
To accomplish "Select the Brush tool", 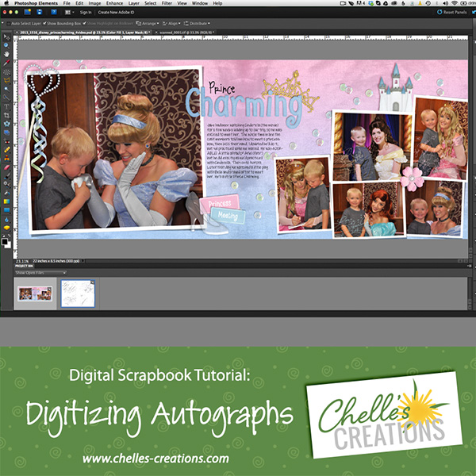I will (6, 176).
